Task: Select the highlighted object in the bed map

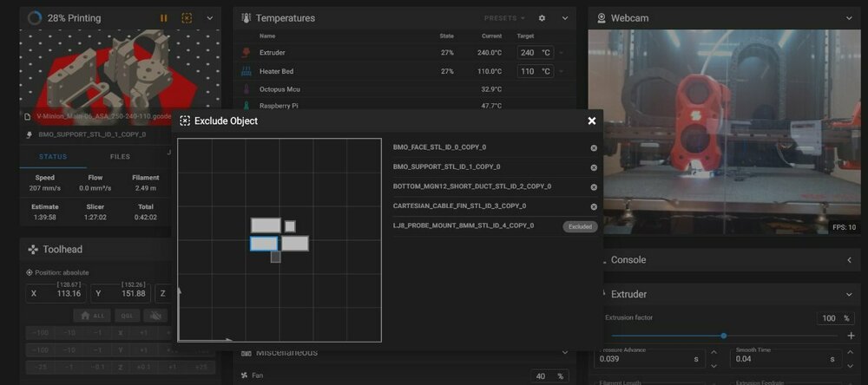Action: click(x=264, y=244)
